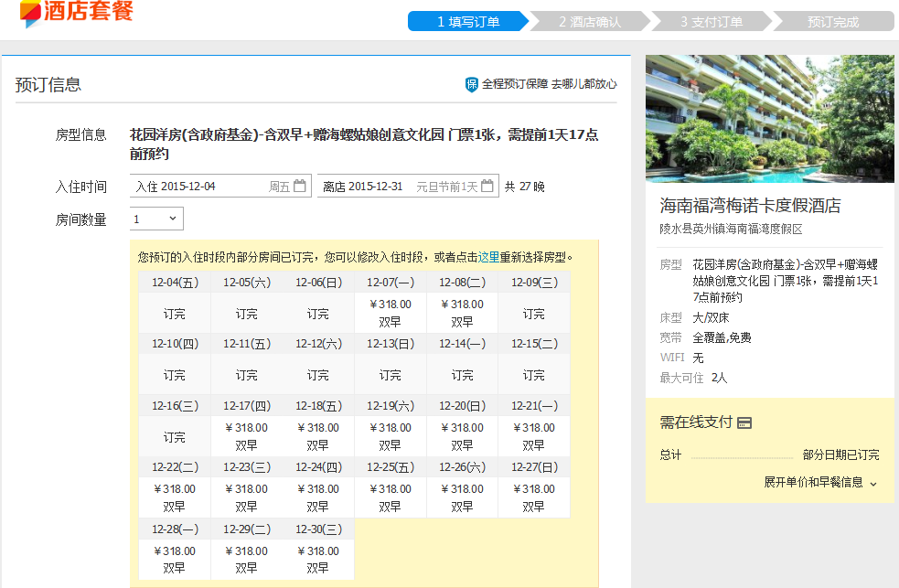Click the 这里 link to reselect room type
Viewport: 899px width, 588px height.
[488, 257]
